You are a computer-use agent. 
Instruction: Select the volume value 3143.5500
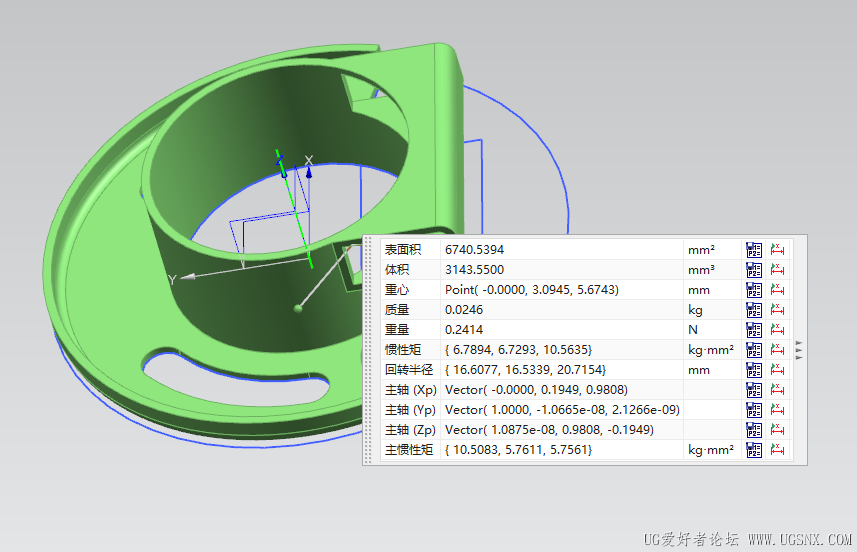pyautogui.click(x=474, y=270)
